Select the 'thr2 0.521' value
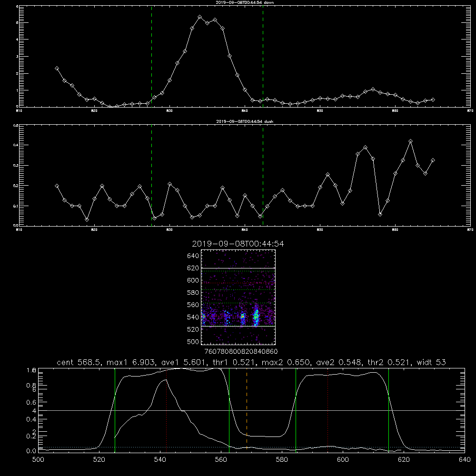The image size is (476, 476). (x=389, y=362)
